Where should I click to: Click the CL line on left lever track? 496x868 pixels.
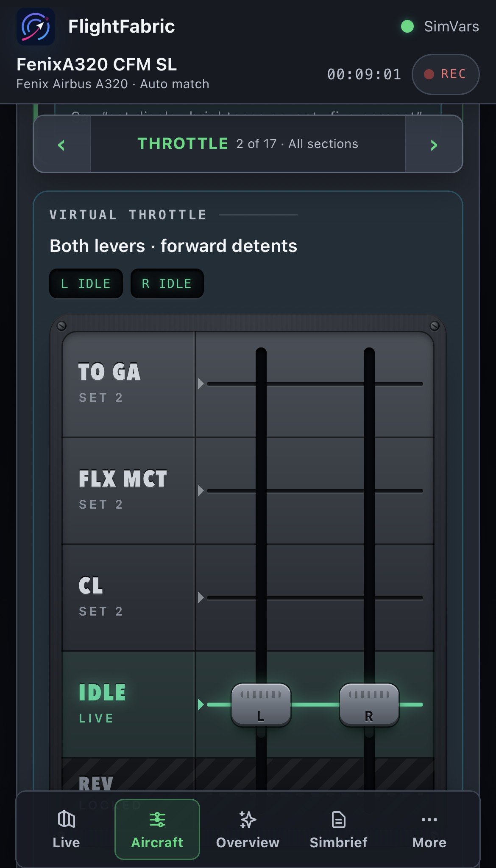[x=261, y=598]
